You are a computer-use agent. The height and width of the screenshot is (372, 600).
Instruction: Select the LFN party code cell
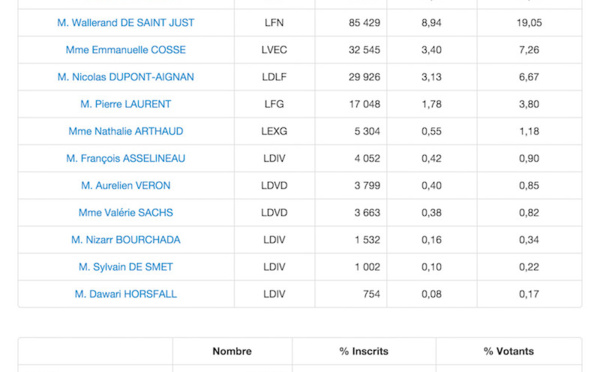274,23
